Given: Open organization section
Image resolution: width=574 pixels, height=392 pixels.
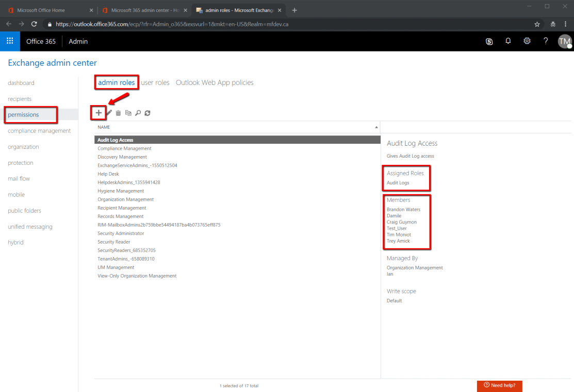Looking at the screenshot, I should (23, 147).
